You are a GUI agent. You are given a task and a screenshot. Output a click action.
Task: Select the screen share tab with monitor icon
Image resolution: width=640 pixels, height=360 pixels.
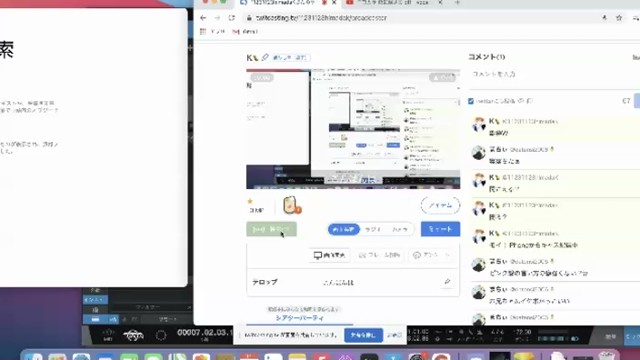pos(329,255)
